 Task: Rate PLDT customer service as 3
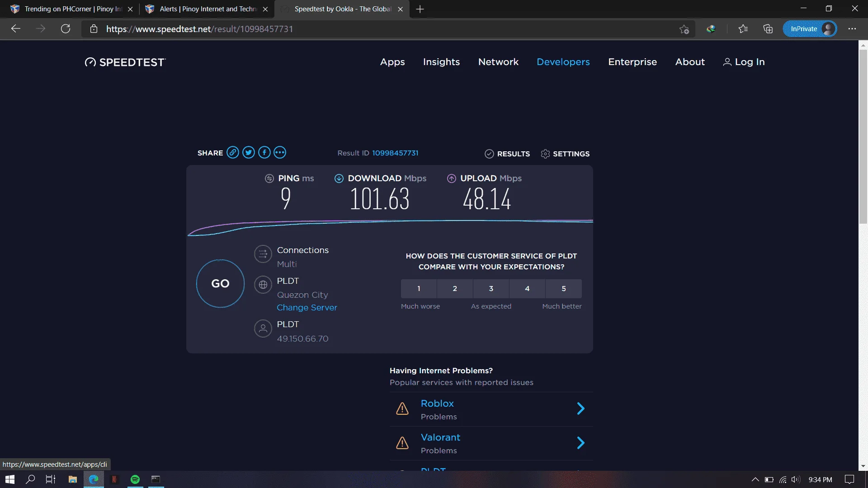(491, 289)
